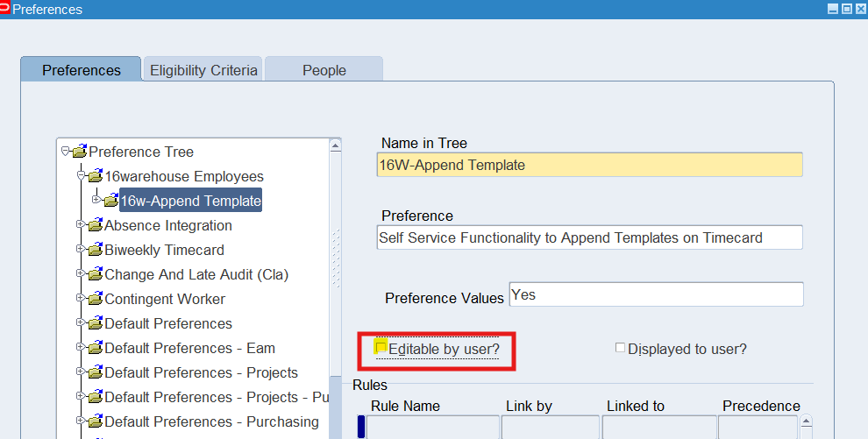The width and height of the screenshot is (868, 439).
Task: Click the Contingent Worker folder icon
Action: click(x=95, y=299)
